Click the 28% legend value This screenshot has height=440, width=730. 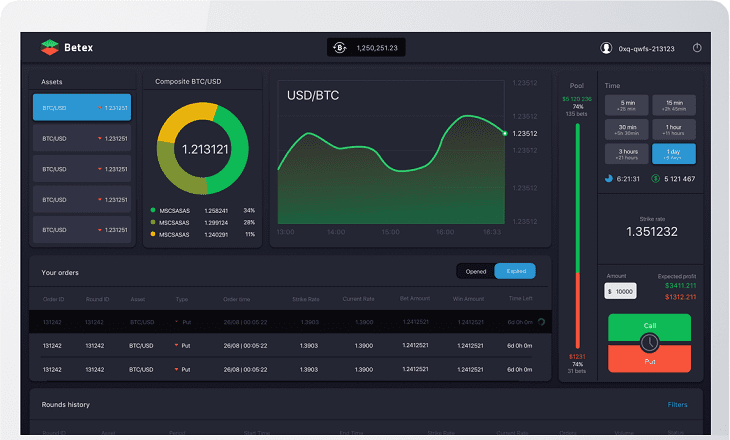pyautogui.click(x=249, y=223)
